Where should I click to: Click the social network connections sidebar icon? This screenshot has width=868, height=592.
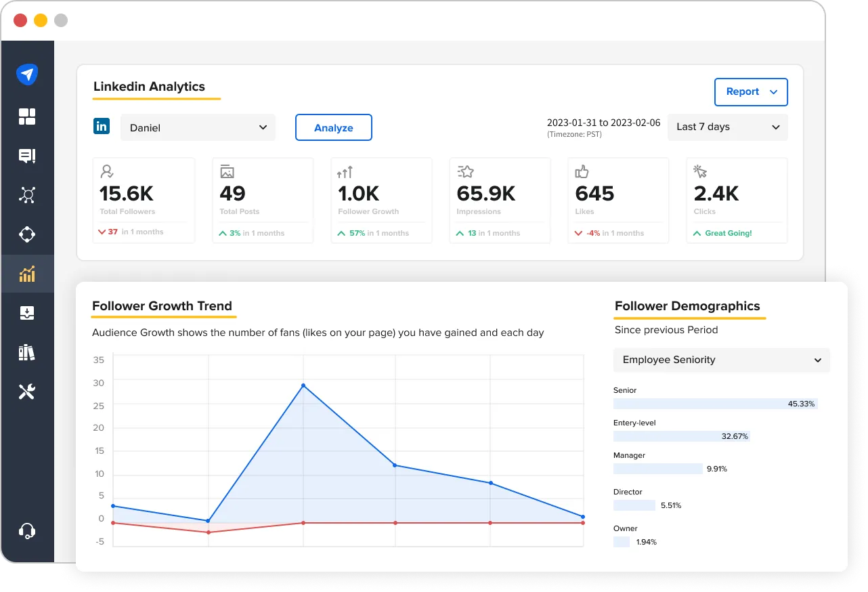pyautogui.click(x=27, y=195)
